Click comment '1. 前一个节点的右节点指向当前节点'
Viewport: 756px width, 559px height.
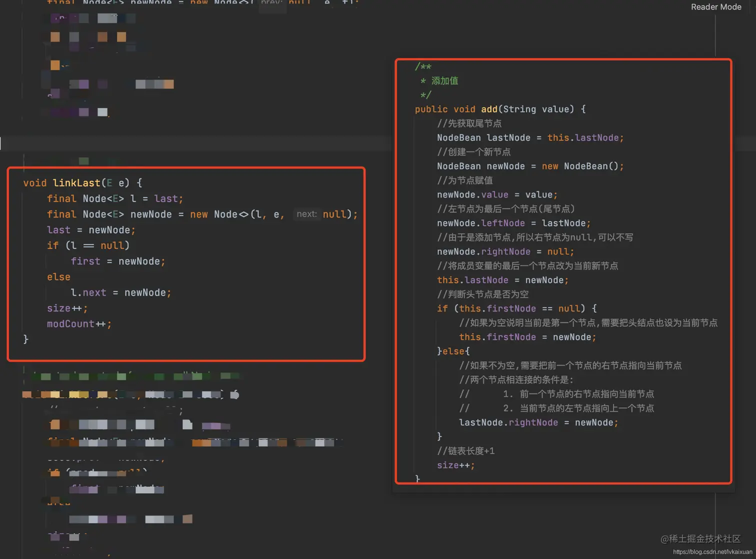click(x=578, y=394)
